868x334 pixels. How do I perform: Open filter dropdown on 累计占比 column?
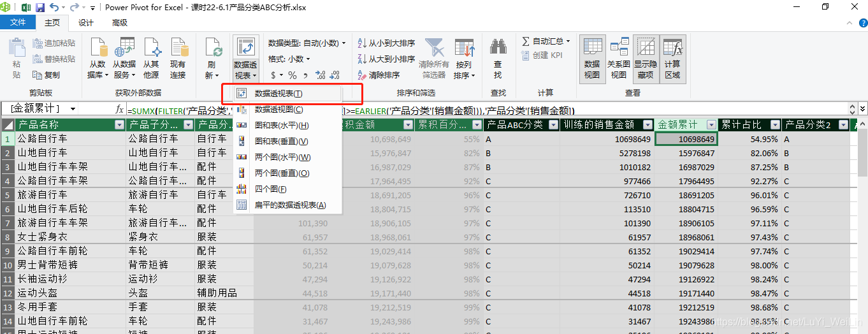tap(776, 125)
